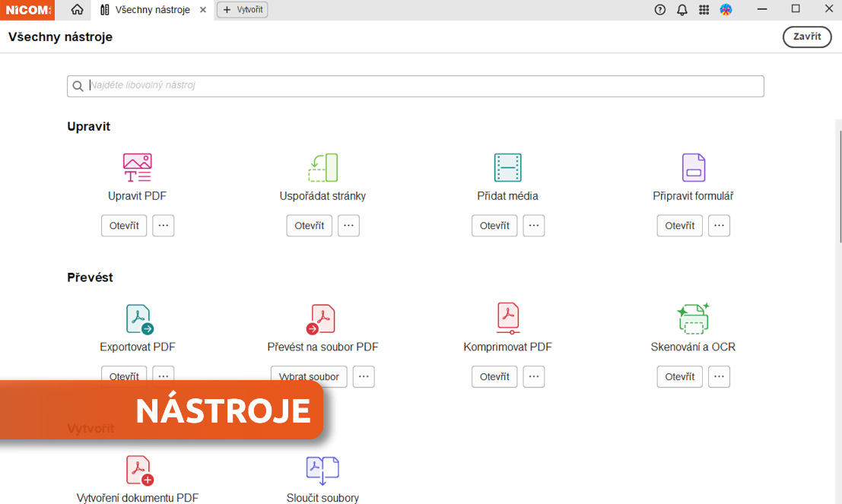Open the Přidat média tool
842x504 pixels.
(494, 226)
